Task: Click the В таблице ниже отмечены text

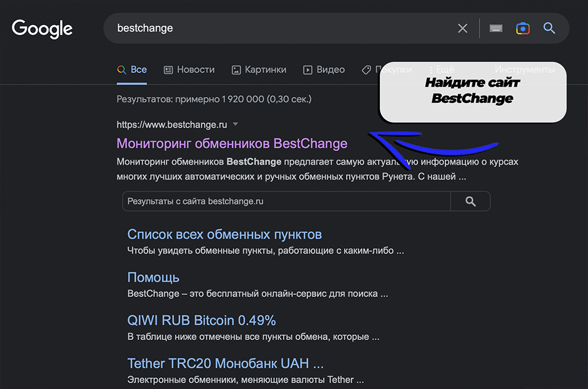Action: pos(254,337)
